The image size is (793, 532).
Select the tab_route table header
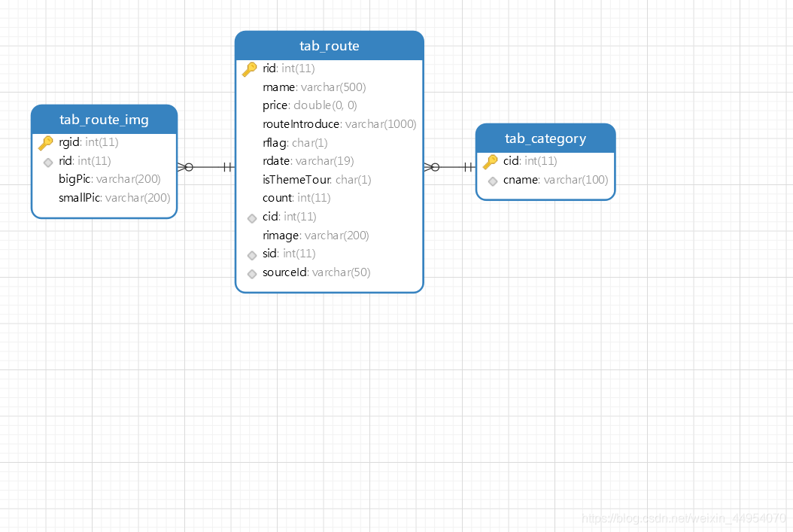click(x=330, y=45)
